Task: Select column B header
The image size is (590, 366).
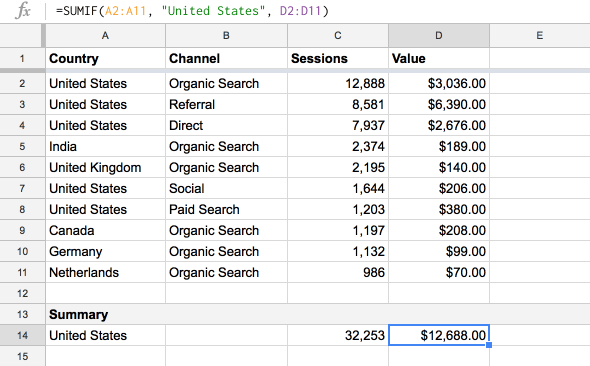Action: click(226, 36)
